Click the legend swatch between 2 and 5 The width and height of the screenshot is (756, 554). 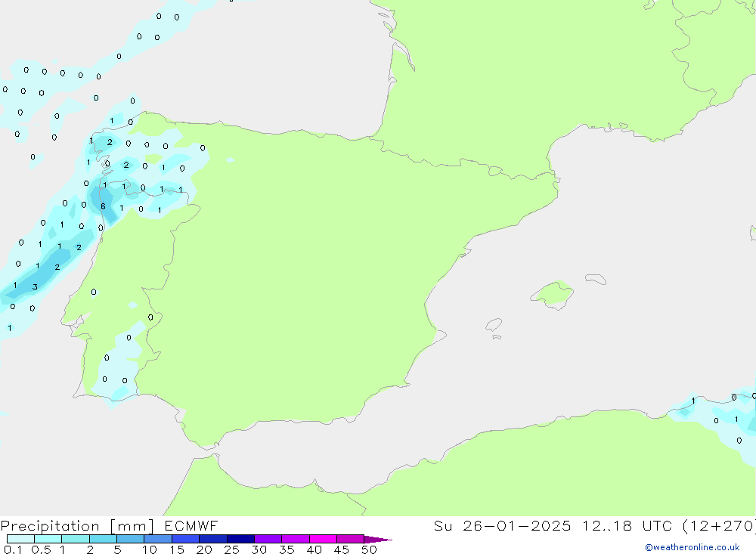103,539
